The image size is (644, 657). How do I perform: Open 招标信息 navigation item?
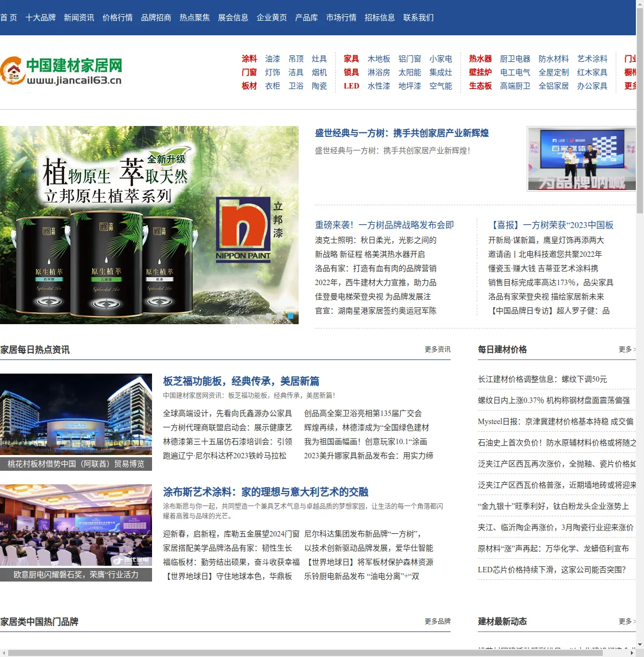[x=380, y=17]
